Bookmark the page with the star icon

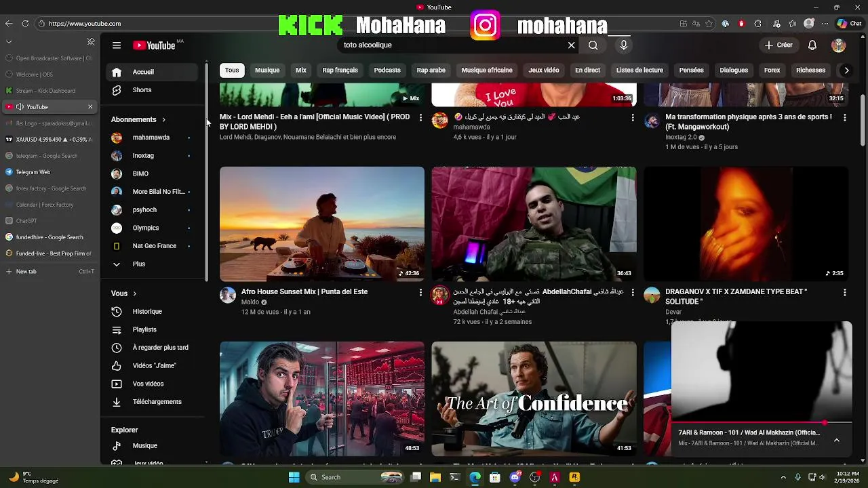tap(709, 24)
